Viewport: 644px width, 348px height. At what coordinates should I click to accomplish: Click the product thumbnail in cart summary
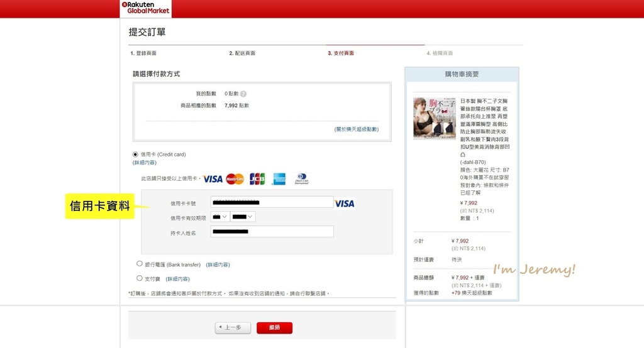coord(435,118)
